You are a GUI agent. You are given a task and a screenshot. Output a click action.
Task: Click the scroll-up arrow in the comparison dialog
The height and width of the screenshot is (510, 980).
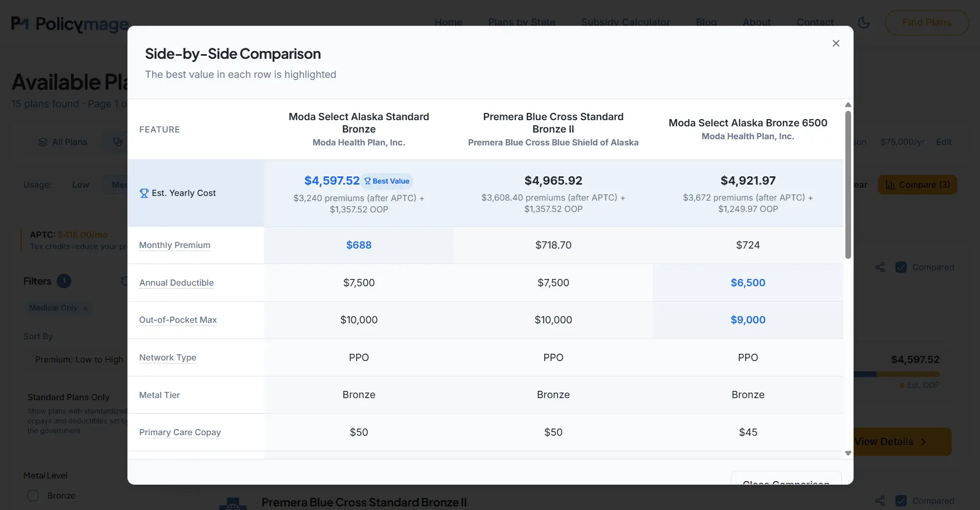(x=848, y=105)
